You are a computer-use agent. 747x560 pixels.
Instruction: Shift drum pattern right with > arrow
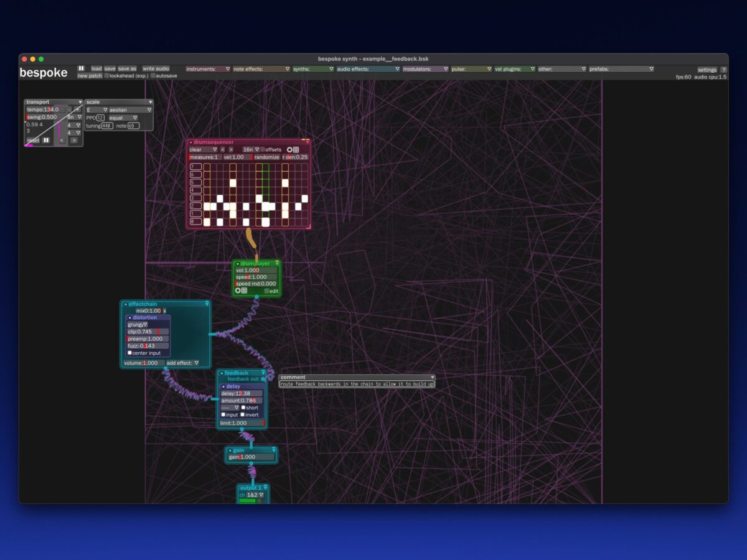point(231,149)
